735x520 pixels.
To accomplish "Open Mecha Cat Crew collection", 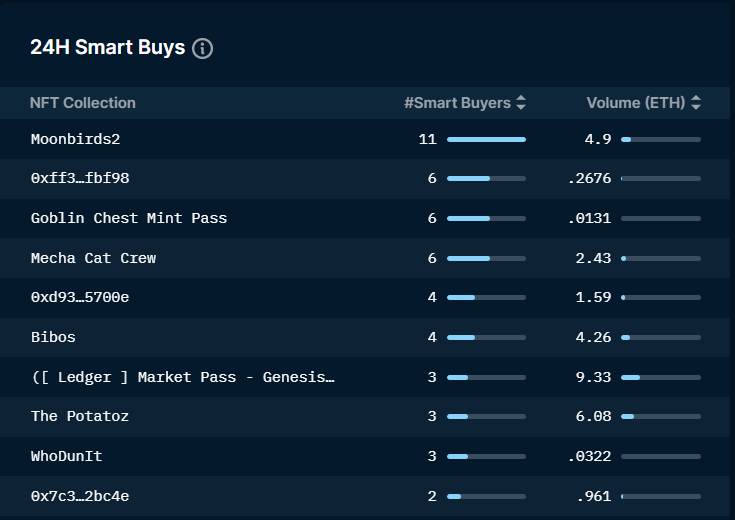I will 93,258.
